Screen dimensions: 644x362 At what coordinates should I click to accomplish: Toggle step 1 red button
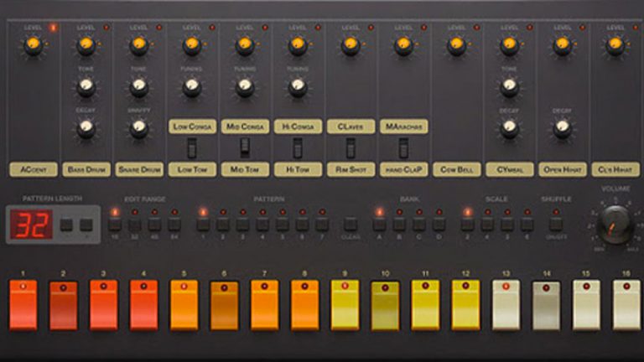(x=23, y=305)
